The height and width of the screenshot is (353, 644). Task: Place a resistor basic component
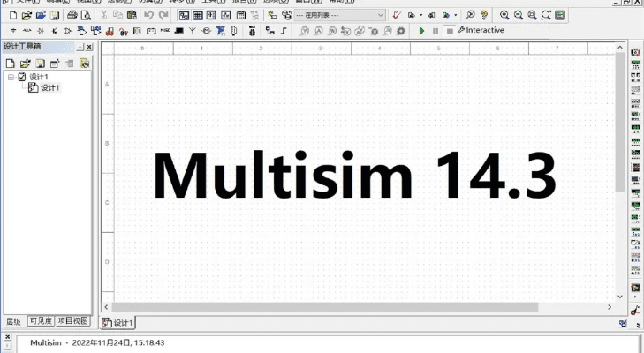(x=27, y=31)
